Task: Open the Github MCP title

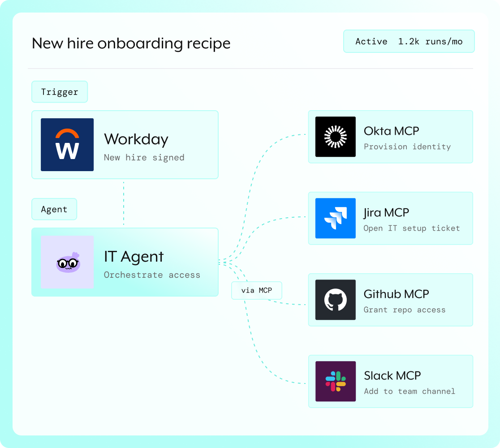Action: [x=397, y=294]
